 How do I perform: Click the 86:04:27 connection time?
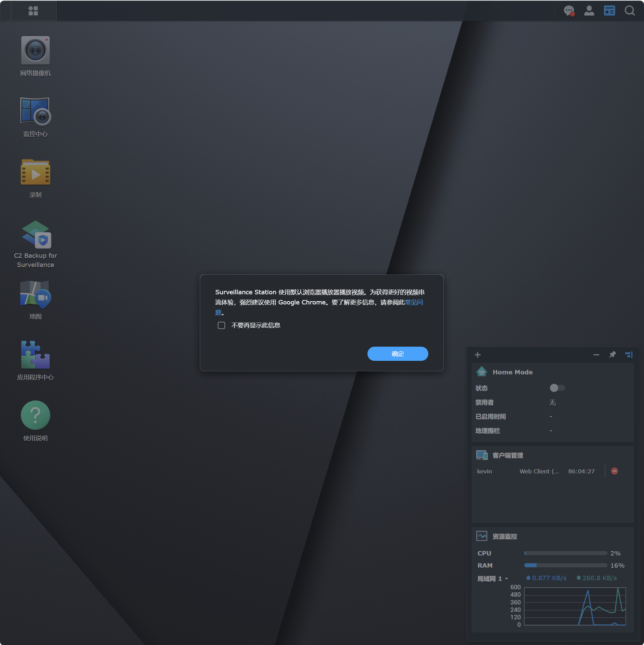581,471
